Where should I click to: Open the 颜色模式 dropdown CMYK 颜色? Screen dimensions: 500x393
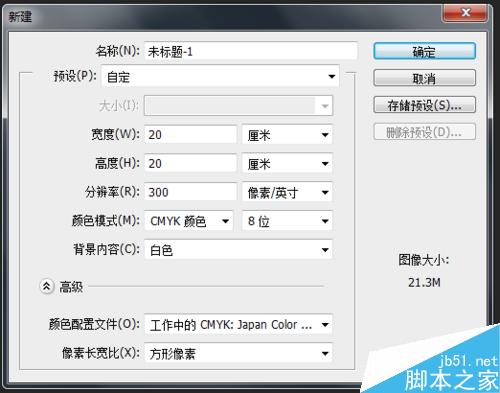point(189,221)
